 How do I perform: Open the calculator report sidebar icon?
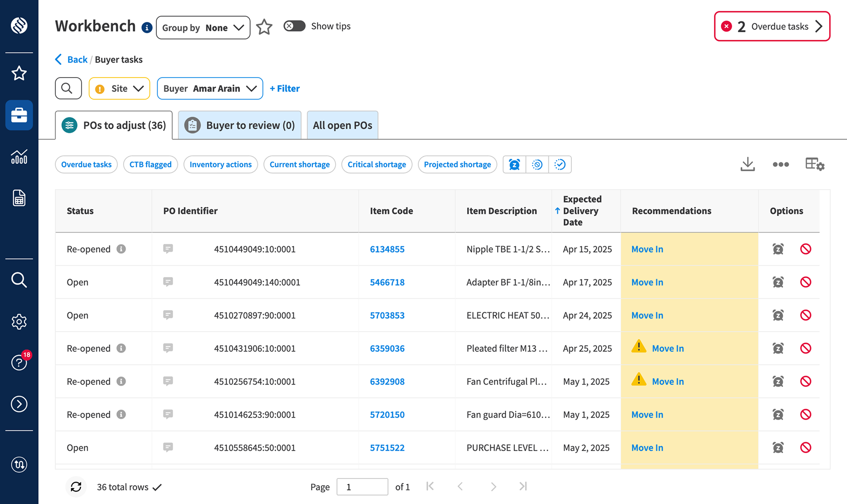tap(19, 198)
